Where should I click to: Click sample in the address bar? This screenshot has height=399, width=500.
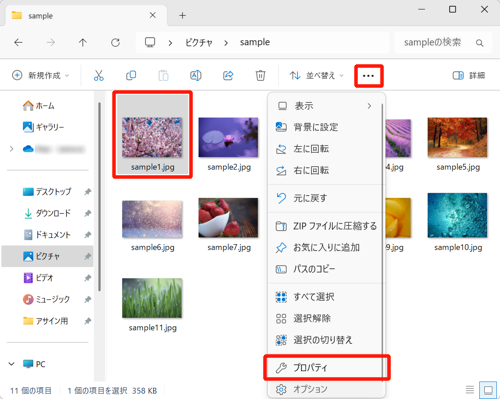point(255,42)
